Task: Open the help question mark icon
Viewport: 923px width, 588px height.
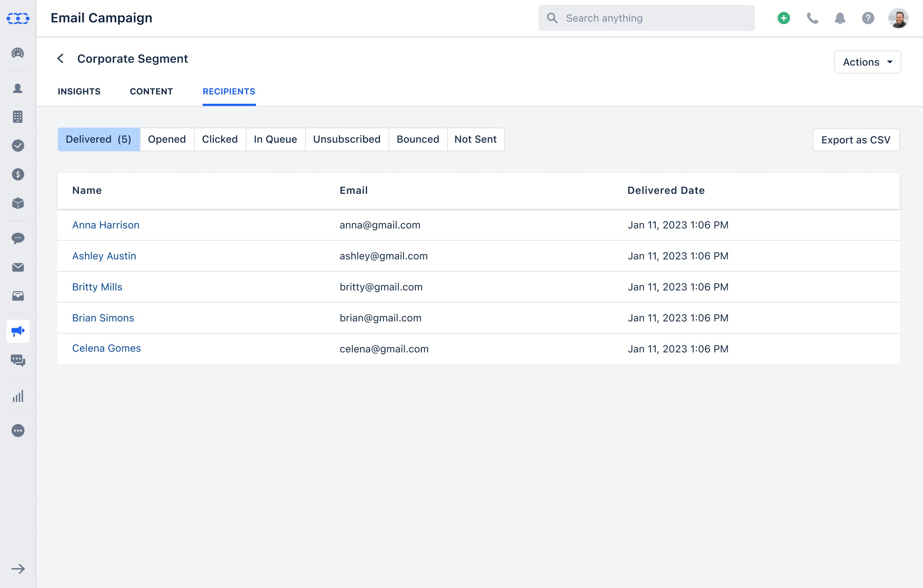Action: pyautogui.click(x=868, y=18)
